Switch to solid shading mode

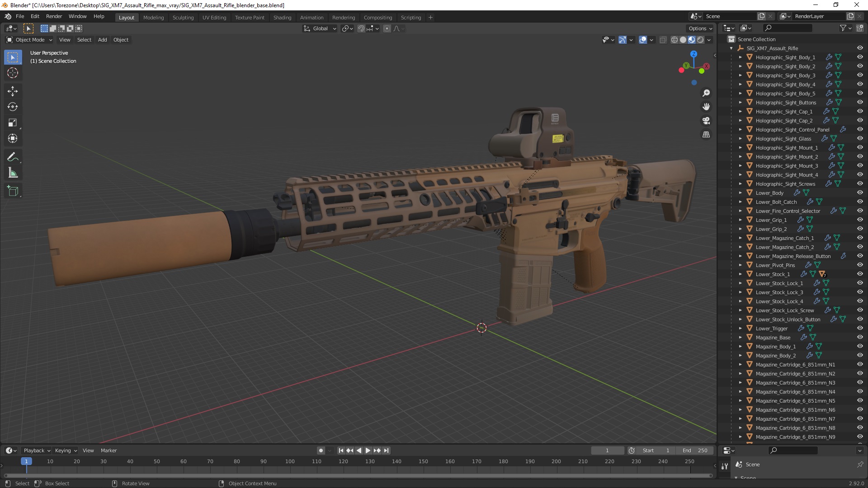click(x=683, y=40)
